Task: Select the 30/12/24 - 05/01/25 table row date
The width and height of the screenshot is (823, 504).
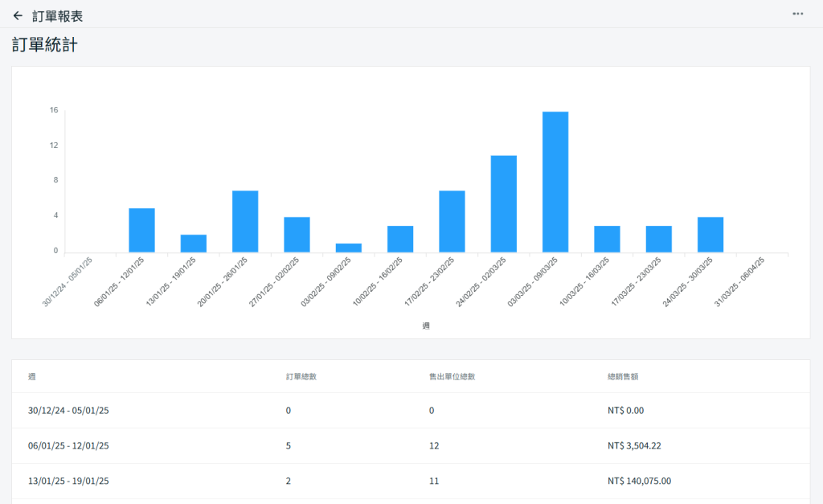Action: [68, 411]
